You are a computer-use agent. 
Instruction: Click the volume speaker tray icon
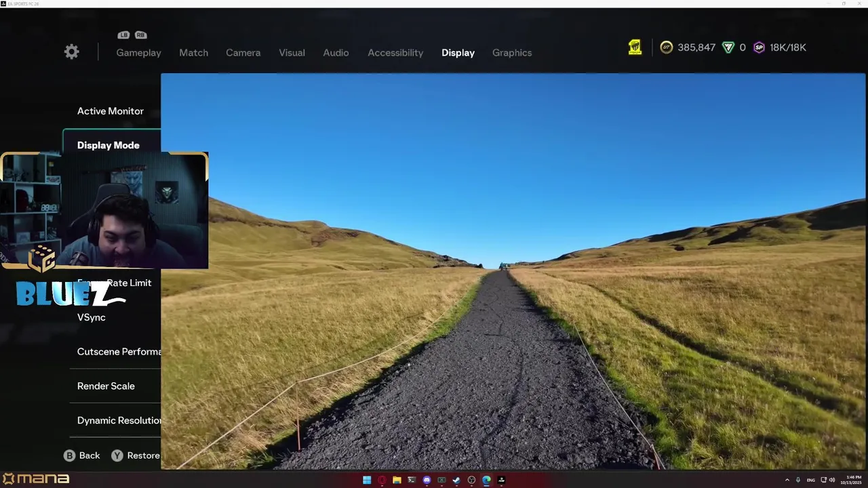832,480
